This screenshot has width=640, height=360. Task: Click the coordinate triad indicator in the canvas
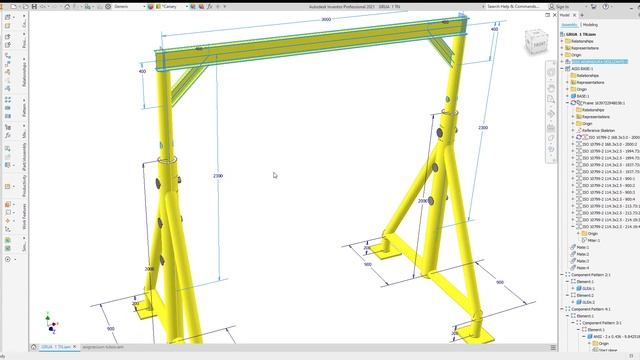51,322
